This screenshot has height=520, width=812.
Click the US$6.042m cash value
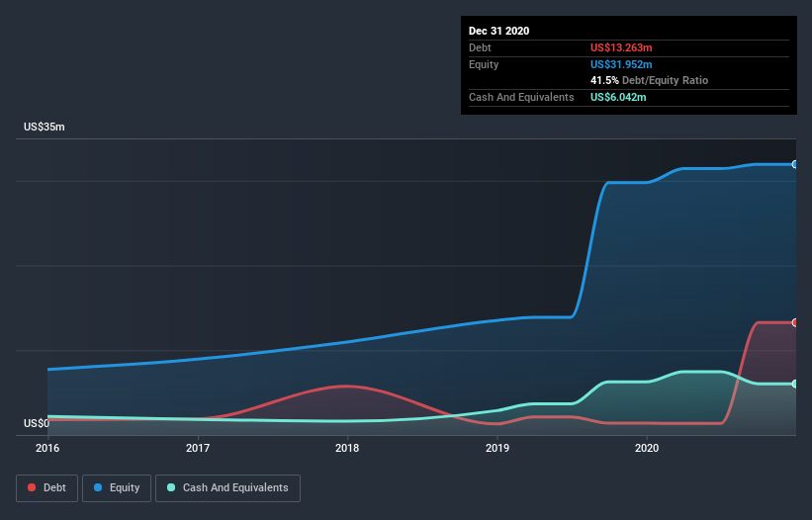tap(618, 97)
